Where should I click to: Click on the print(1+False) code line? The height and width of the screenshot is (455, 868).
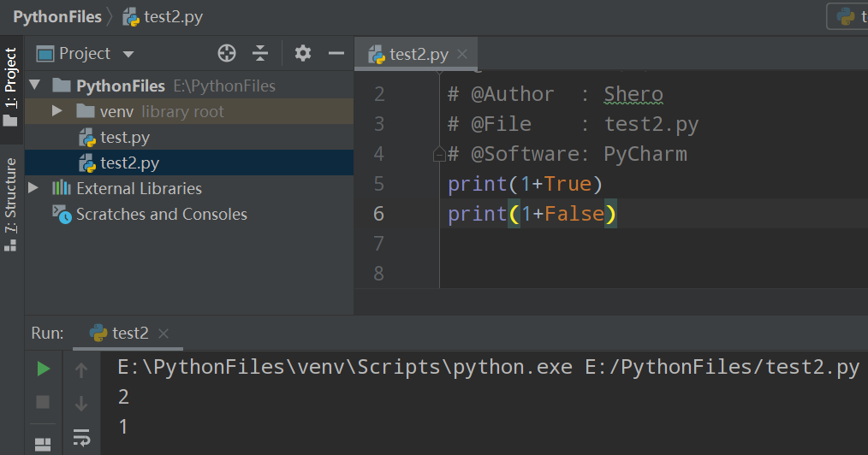click(532, 214)
